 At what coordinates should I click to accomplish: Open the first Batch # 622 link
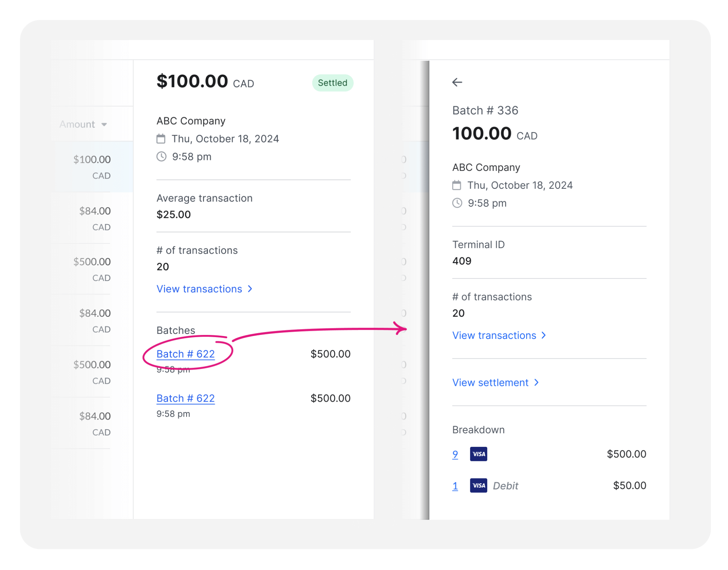coord(185,354)
